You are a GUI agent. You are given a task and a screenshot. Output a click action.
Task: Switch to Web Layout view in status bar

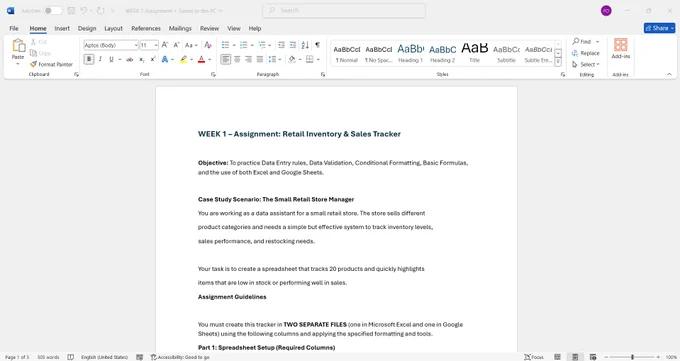[593, 357]
